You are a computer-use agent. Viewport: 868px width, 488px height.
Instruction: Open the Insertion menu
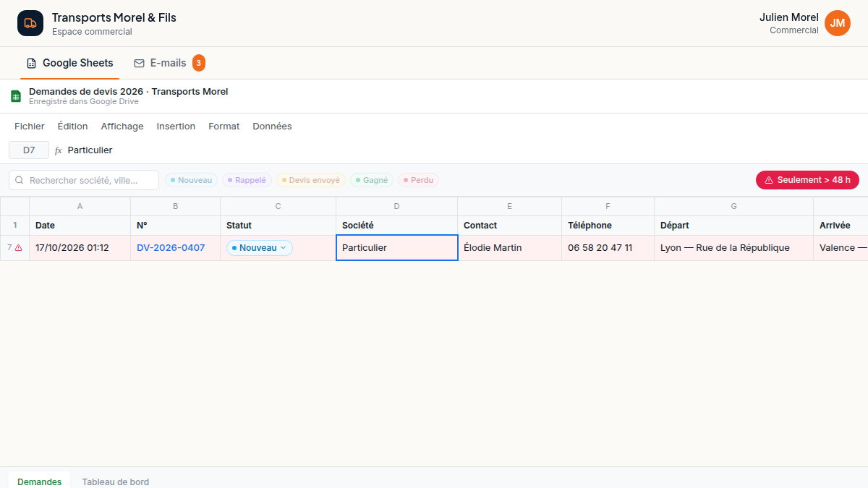[176, 127]
